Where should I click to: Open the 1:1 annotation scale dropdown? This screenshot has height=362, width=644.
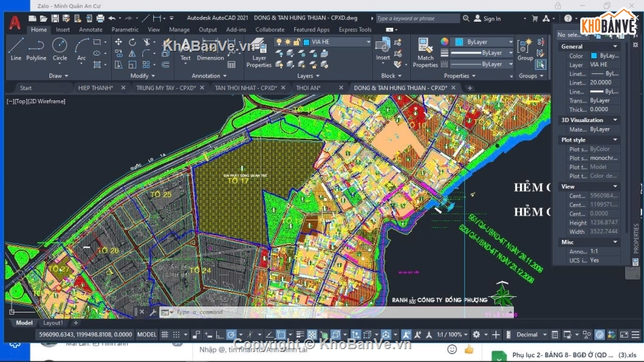(x=465, y=335)
